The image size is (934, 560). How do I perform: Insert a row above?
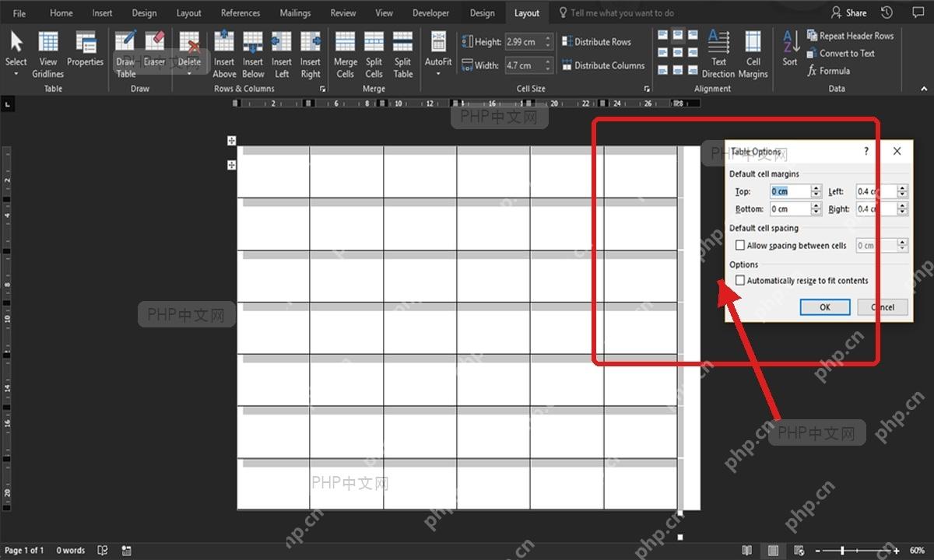point(224,54)
